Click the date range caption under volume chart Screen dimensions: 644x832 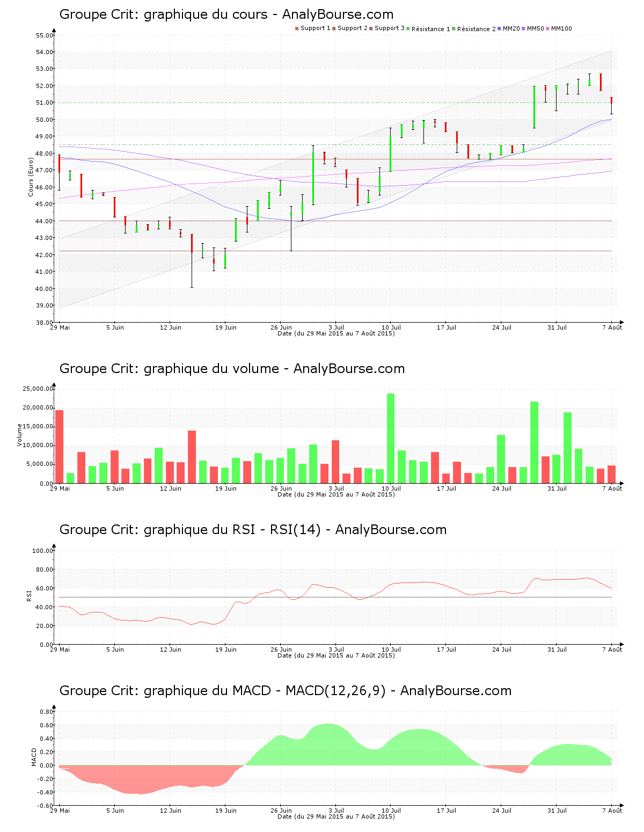(x=336, y=494)
